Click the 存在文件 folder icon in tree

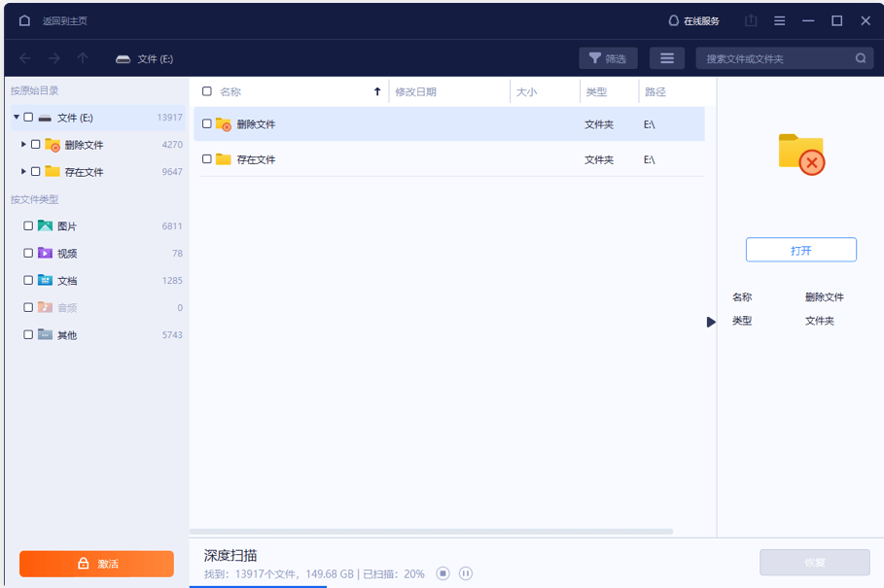tap(53, 171)
